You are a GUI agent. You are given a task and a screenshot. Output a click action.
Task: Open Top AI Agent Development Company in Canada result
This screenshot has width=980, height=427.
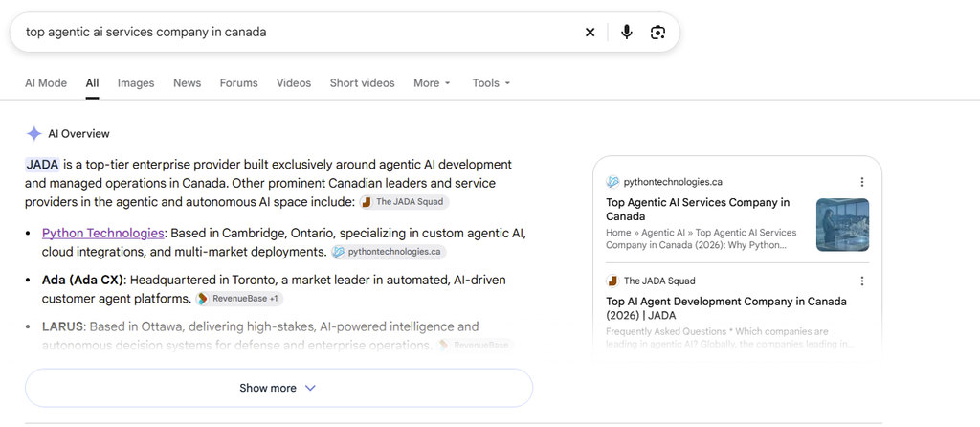726,308
